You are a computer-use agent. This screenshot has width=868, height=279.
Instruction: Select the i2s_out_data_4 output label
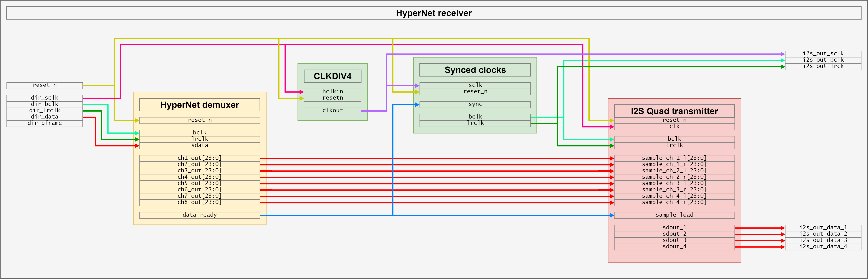point(823,247)
